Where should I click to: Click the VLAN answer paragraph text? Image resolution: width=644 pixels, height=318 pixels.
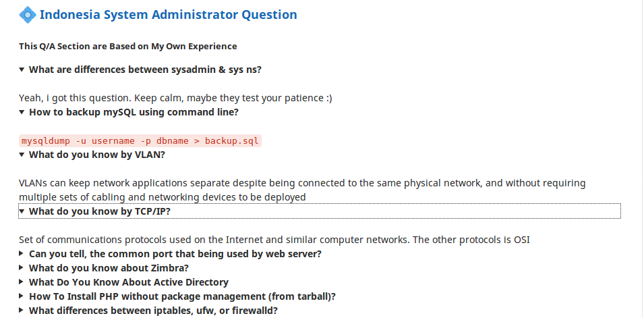pyautogui.click(x=302, y=190)
